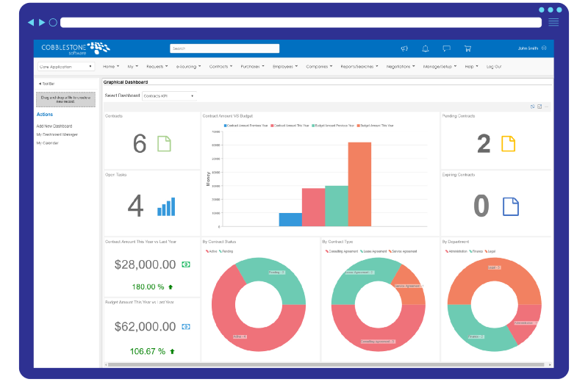
Task: Click the green Contracts document icon
Action: point(164,144)
